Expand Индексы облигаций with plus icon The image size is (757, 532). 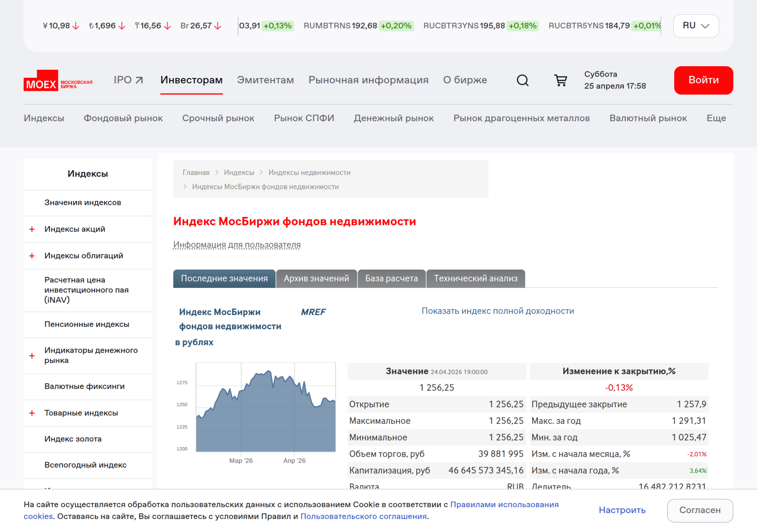coord(32,256)
